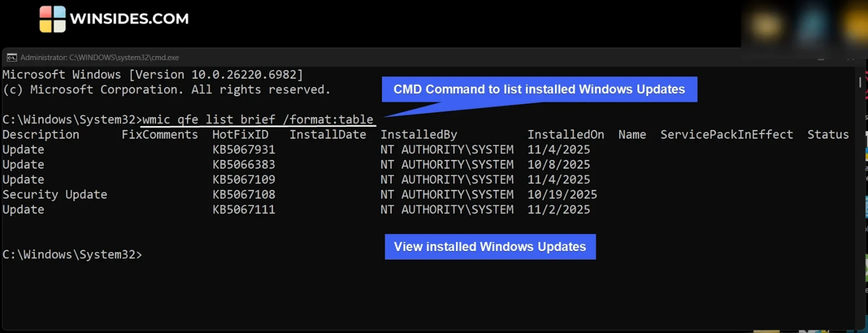868x333 pixels.
Task: Click the 'Security Update' description entry
Action: pos(54,195)
